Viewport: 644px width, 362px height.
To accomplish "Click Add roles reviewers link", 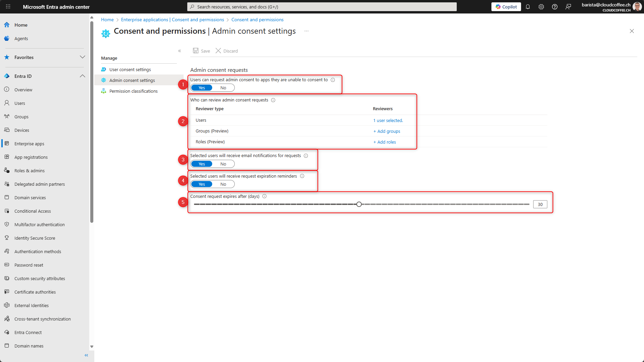I will click(x=385, y=142).
